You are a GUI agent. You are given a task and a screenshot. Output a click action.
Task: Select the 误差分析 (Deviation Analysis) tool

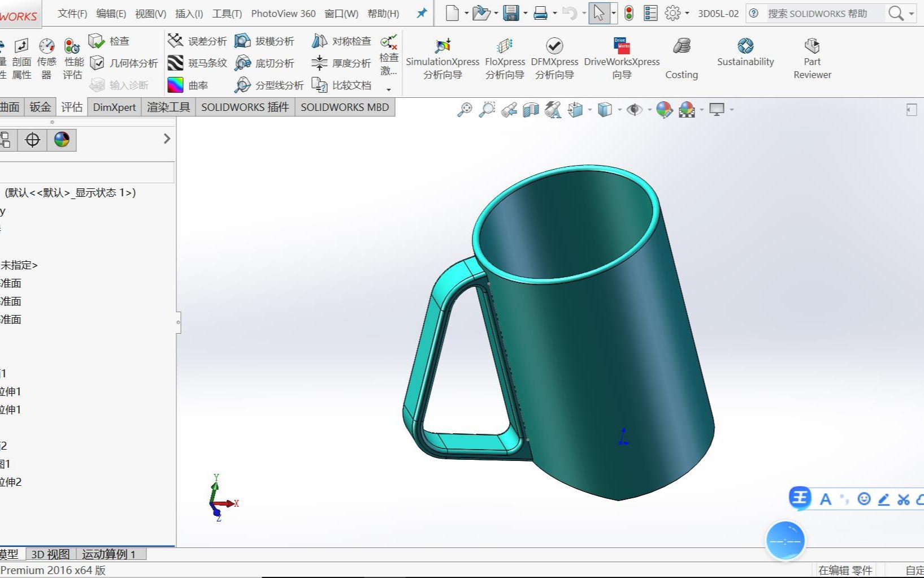(x=197, y=40)
